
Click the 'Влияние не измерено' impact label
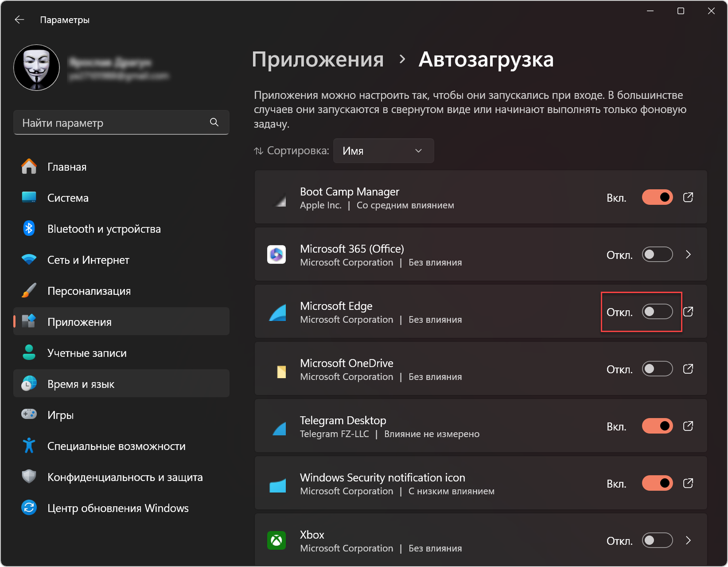[x=432, y=434]
